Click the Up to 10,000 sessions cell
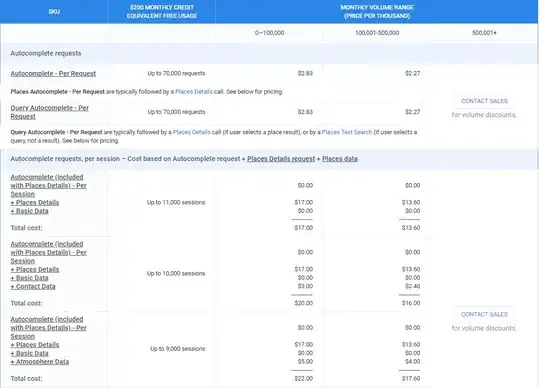 (x=176, y=273)
